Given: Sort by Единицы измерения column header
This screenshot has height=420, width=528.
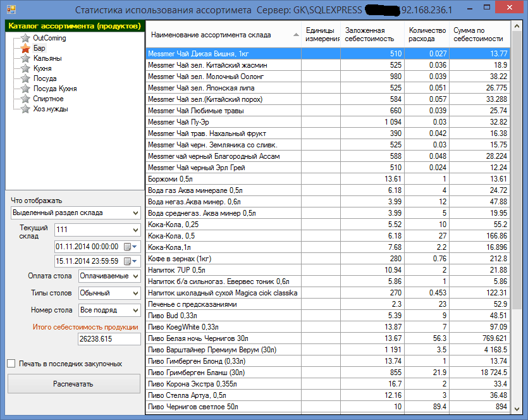Looking at the screenshot, I should [x=321, y=35].
